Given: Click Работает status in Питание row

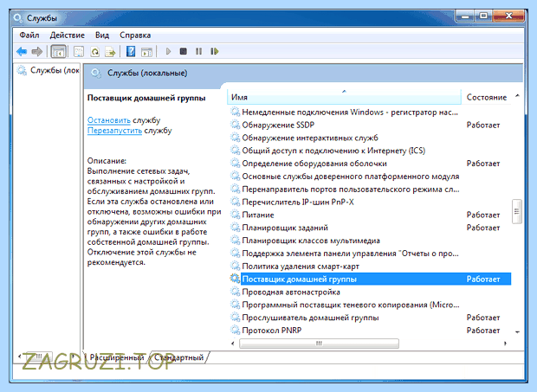Looking at the screenshot, I should click(x=483, y=215).
